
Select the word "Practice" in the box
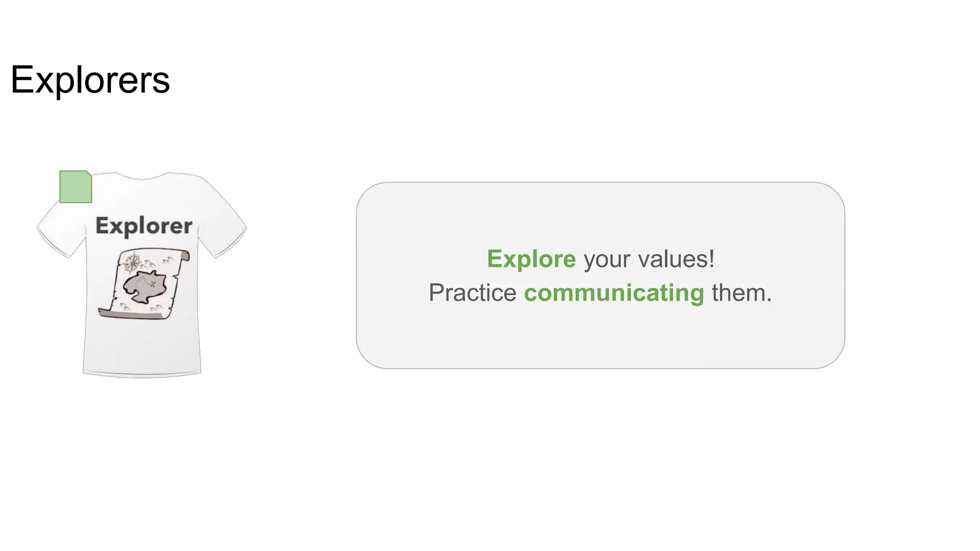(x=472, y=293)
